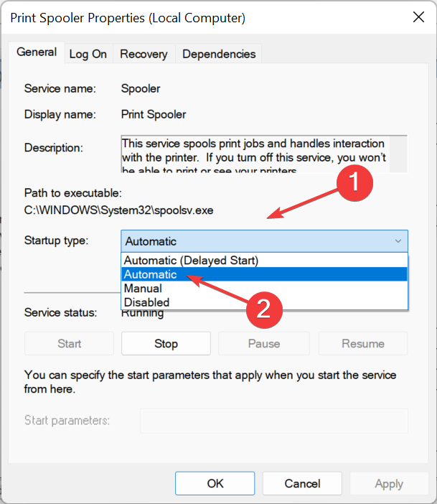Pick Disabled from the startup list

coord(146,302)
